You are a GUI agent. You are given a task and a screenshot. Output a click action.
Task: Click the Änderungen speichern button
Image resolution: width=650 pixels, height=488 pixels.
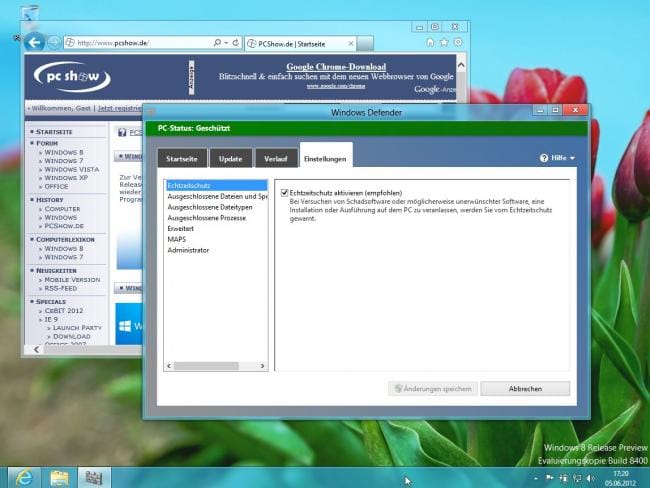[x=433, y=388]
